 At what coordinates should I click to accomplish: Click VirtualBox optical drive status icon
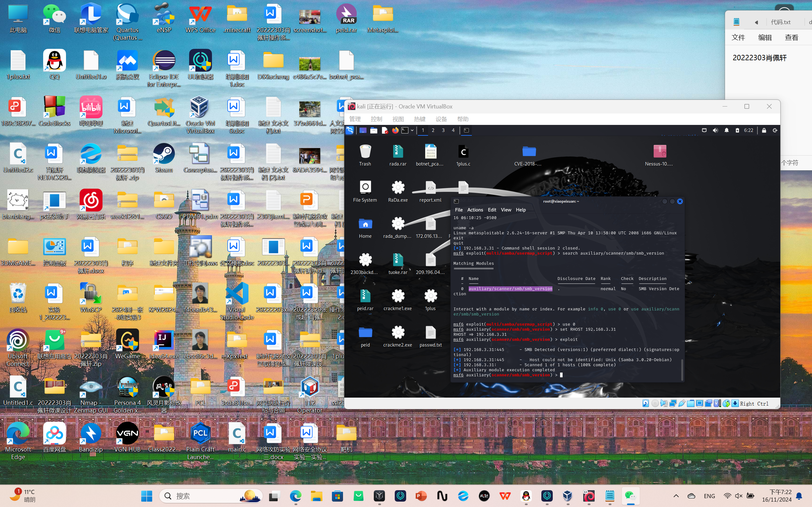point(655,403)
